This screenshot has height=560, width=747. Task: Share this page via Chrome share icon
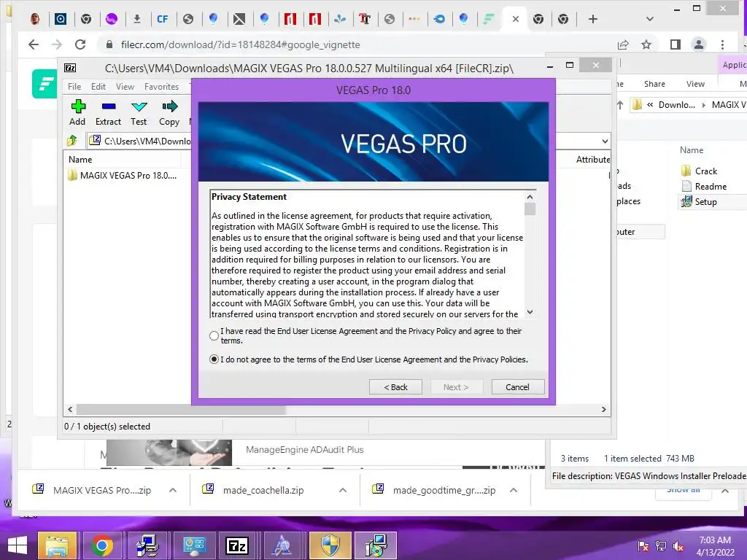[x=623, y=44]
